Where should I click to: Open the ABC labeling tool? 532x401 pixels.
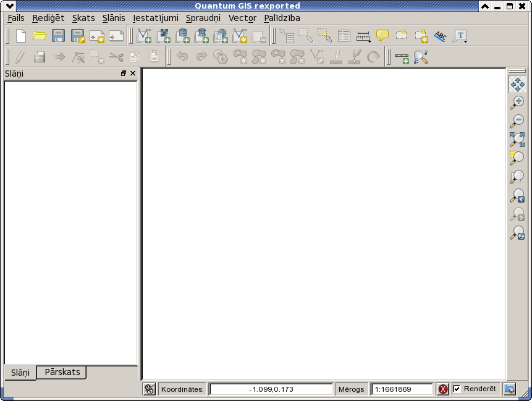point(441,36)
